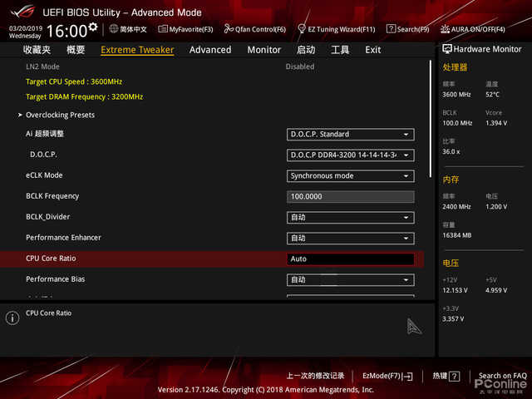The width and height of the screenshot is (532, 399).
Task: Switch to 概要 tab
Action: click(x=76, y=50)
